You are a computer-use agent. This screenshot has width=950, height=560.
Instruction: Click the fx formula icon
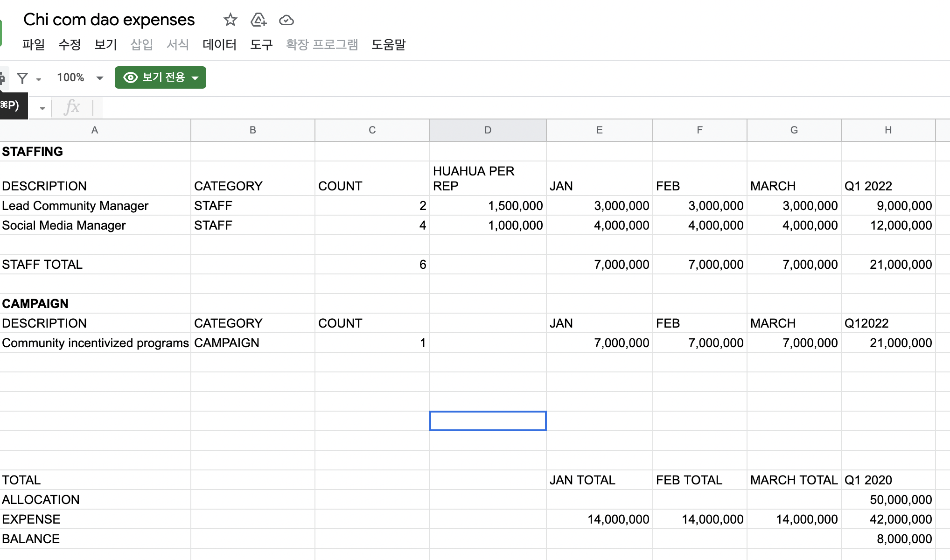tap(72, 107)
